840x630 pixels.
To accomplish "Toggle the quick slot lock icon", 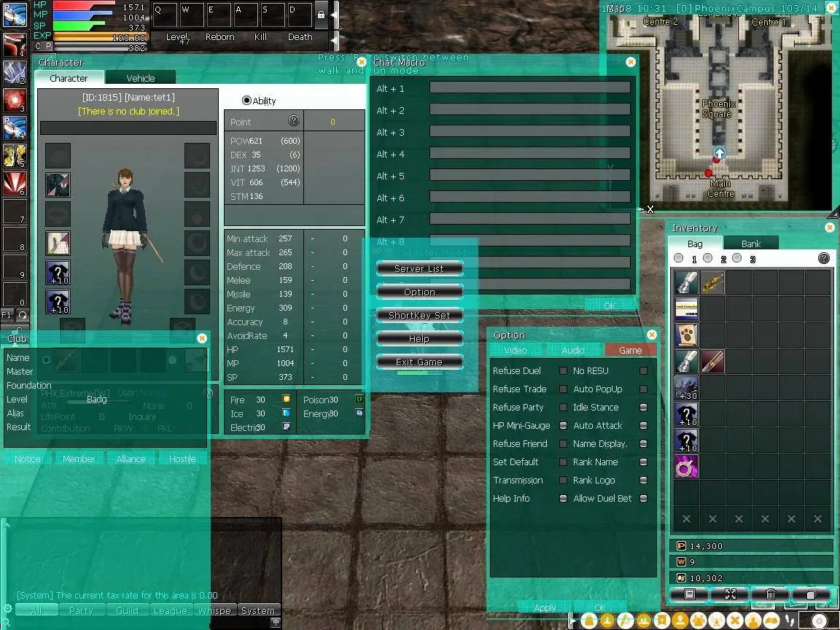I will click(x=321, y=15).
